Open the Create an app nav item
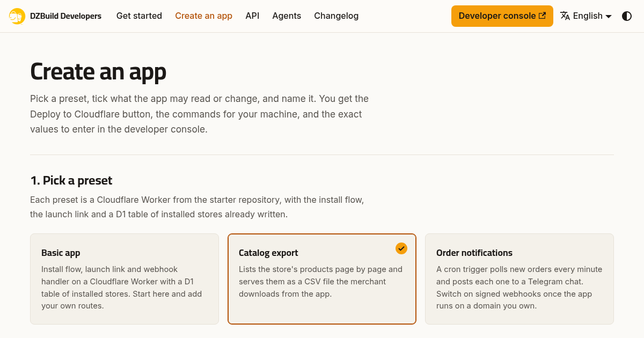Screen dimensions: 644x338 pos(203,16)
